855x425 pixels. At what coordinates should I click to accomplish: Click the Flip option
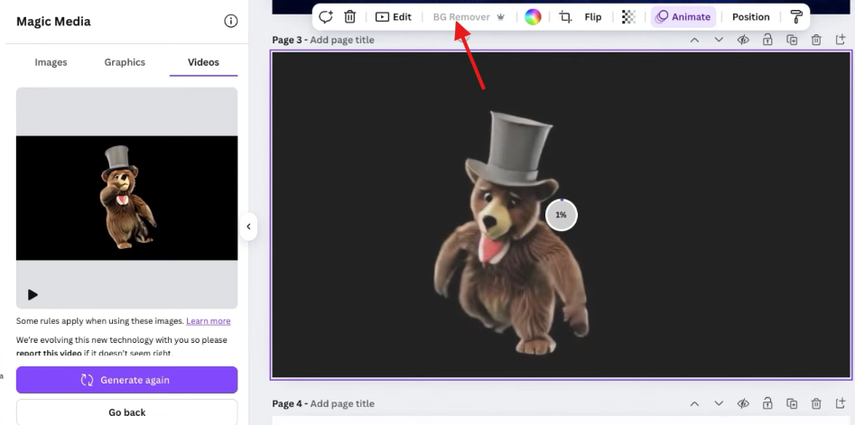point(593,17)
